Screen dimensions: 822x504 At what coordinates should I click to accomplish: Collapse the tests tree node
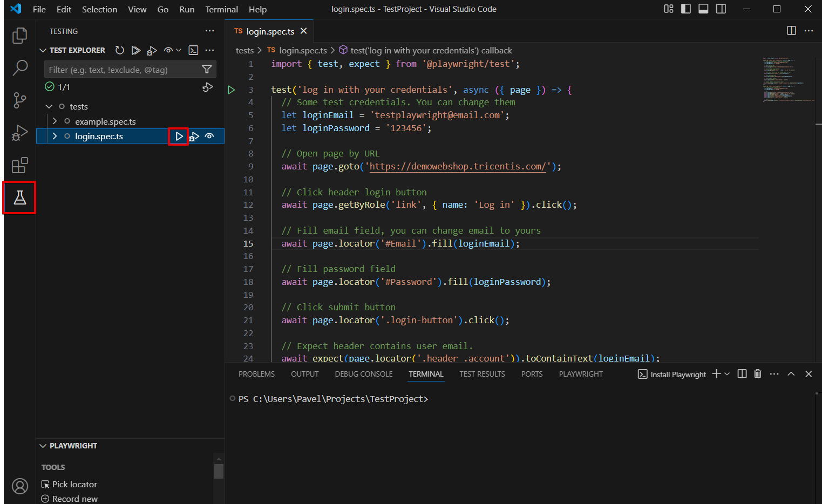(50, 106)
